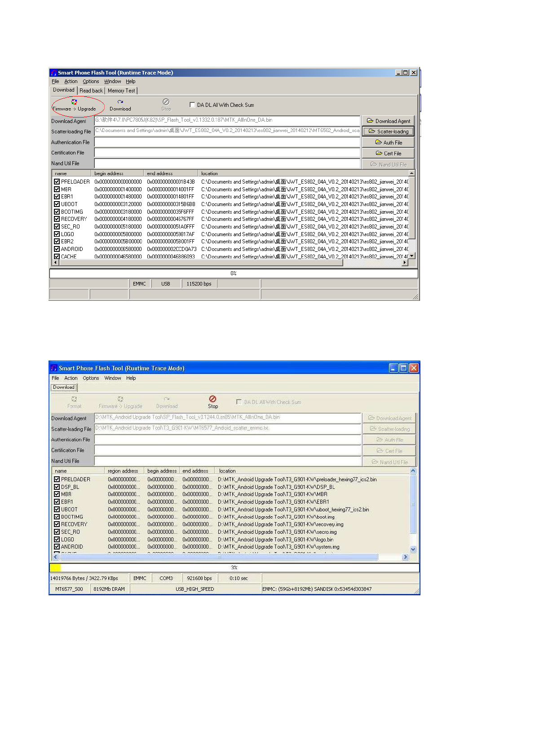Click empty Certification File field, lower window

pos(228,450)
